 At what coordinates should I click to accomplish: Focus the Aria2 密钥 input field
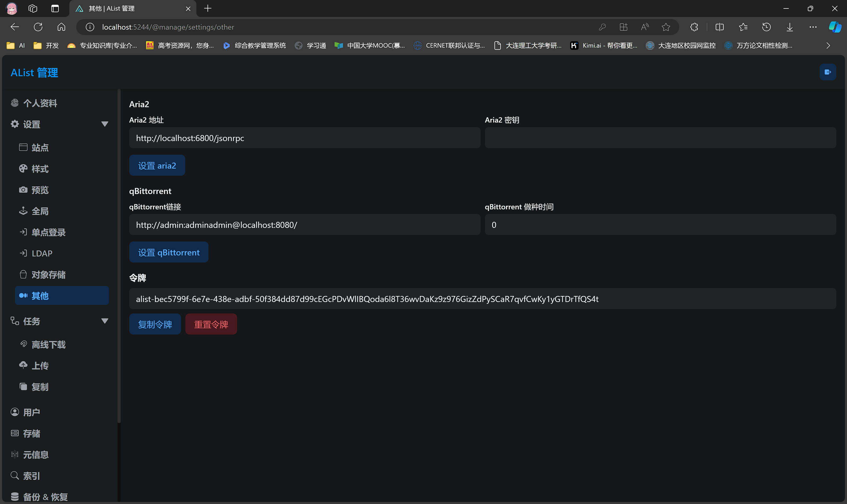(x=660, y=138)
